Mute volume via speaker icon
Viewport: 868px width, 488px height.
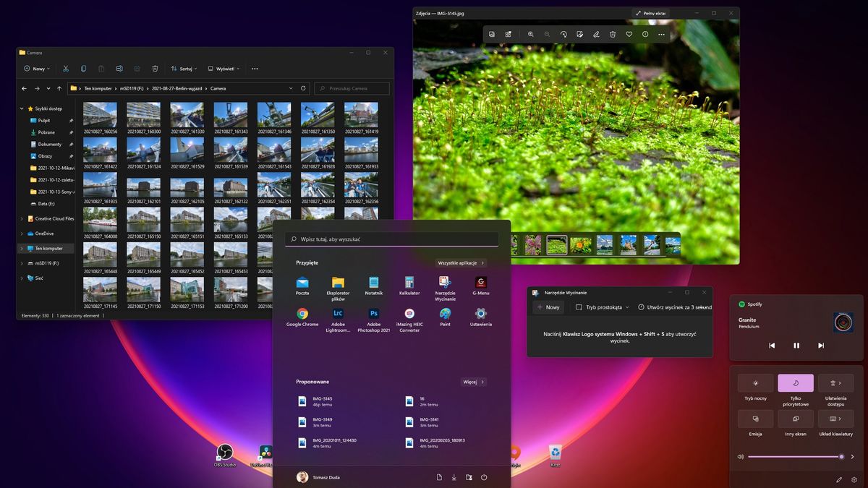coord(740,457)
